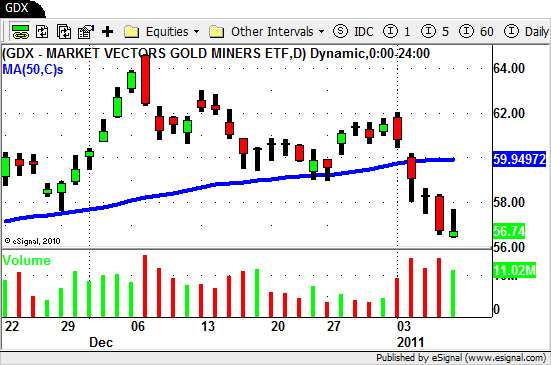Click the 27 date label on time axis

pos(333,326)
